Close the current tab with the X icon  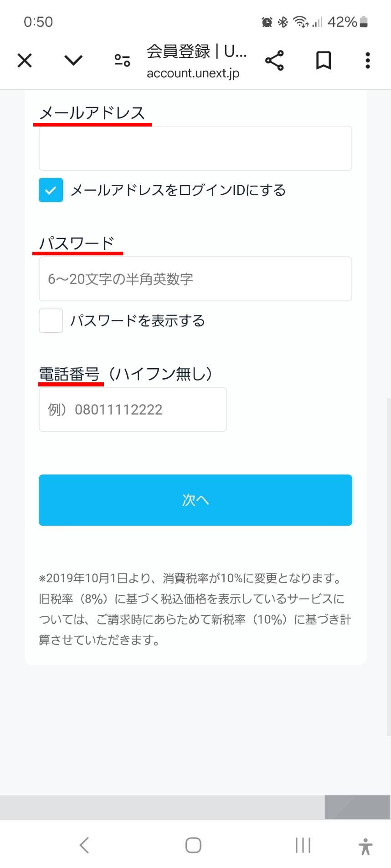[24, 60]
